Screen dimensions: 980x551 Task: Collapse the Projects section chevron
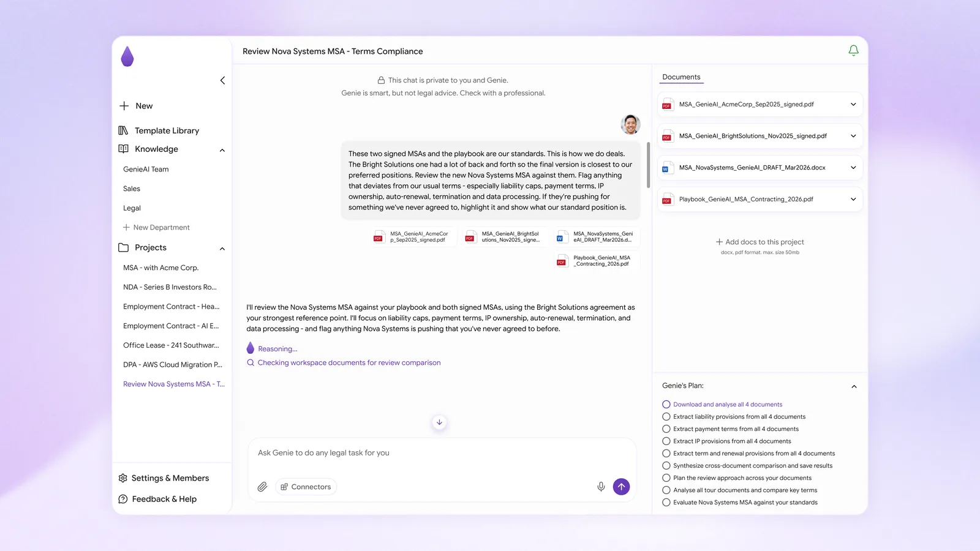click(222, 249)
